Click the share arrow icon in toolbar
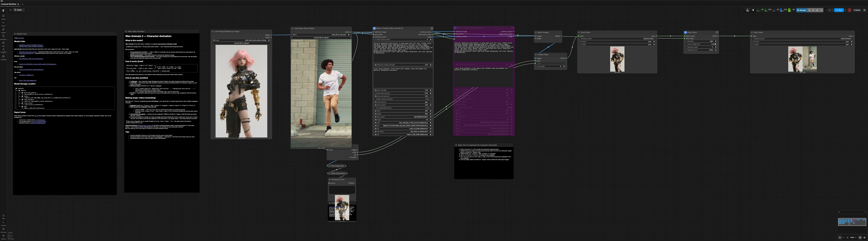This screenshot has height=241, width=868. (821, 10)
